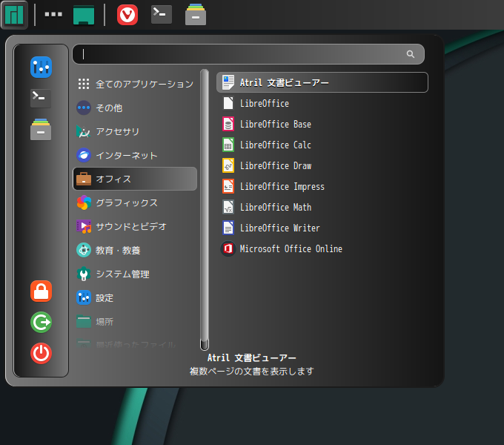Click the LibreOffice Writer document icon

tap(228, 228)
